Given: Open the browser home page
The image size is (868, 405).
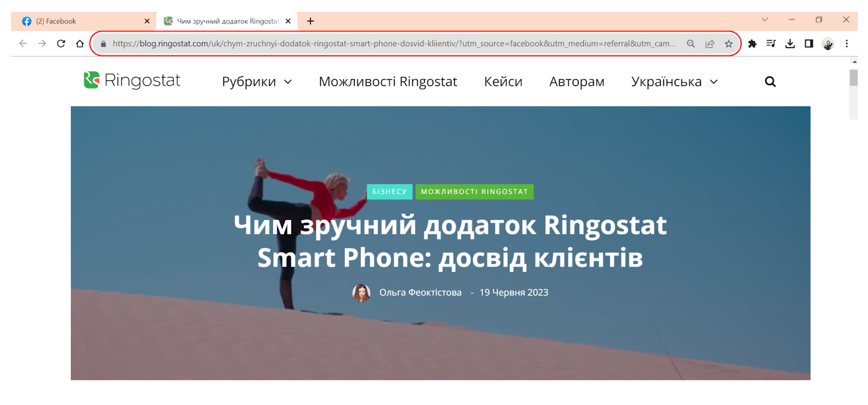Looking at the screenshot, I should [x=80, y=43].
